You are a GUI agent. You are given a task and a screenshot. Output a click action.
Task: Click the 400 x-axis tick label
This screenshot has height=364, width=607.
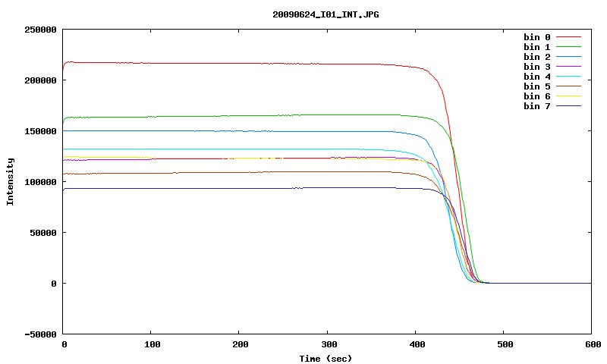417,344
